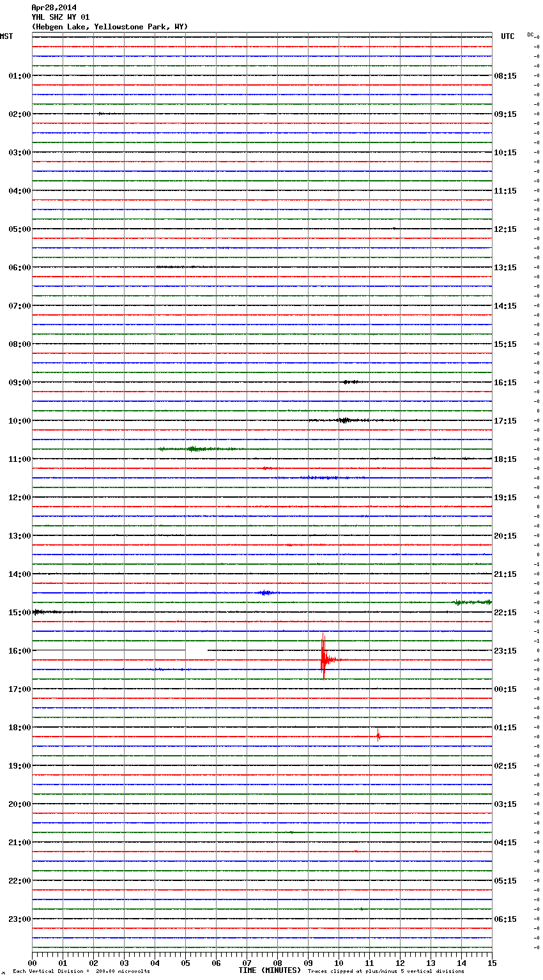Click minute 15 on the time axis
Screen dimensions: 543x980
click(492, 963)
